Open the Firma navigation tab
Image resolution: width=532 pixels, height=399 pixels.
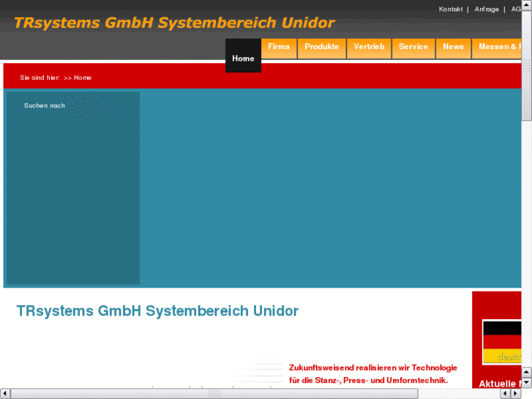[279, 48]
